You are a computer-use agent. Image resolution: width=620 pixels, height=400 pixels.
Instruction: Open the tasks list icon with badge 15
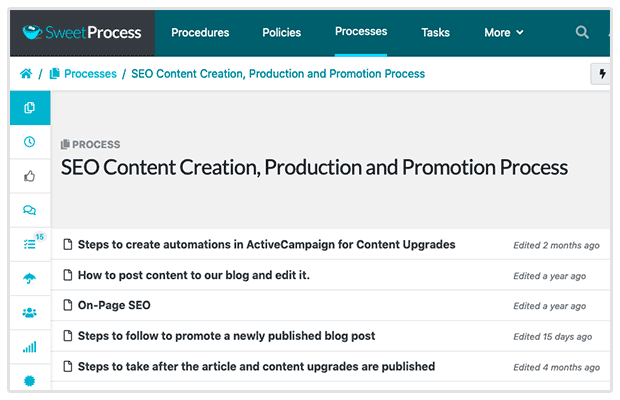(30, 244)
